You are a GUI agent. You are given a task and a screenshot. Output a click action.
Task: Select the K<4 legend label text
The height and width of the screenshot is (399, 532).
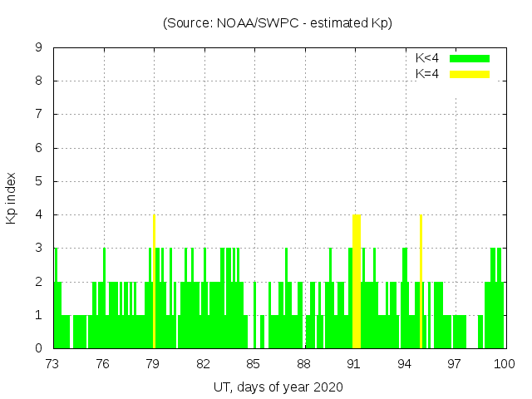point(427,58)
